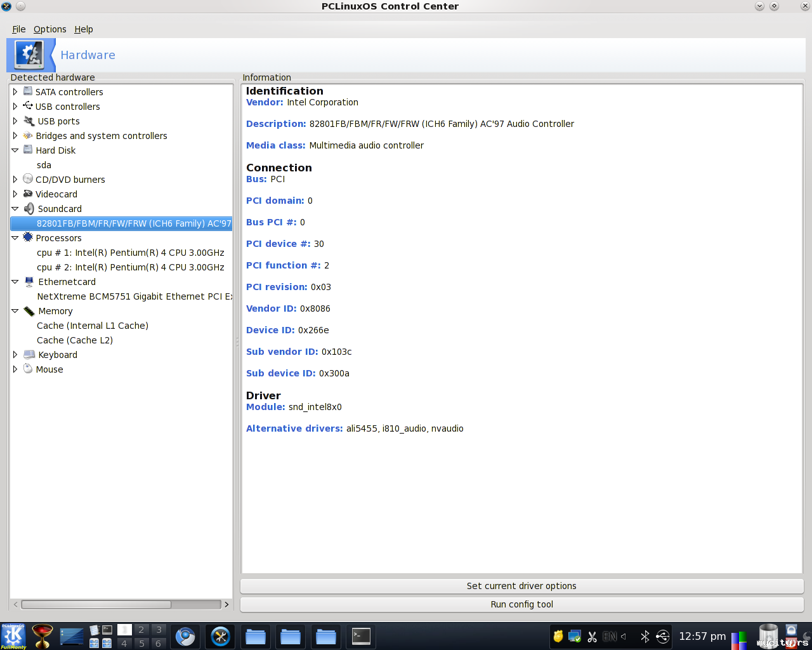Click the 12:57 pm clock

(702, 636)
